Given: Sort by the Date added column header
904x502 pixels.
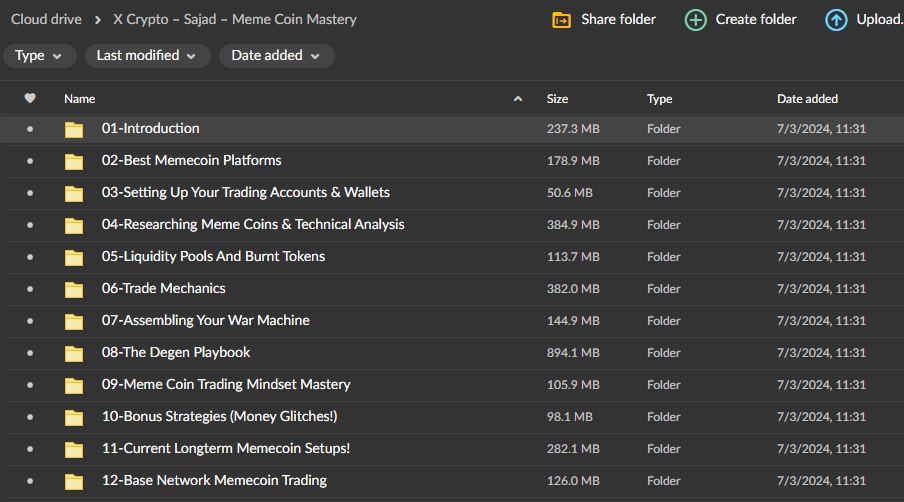Looking at the screenshot, I should point(807,99).
